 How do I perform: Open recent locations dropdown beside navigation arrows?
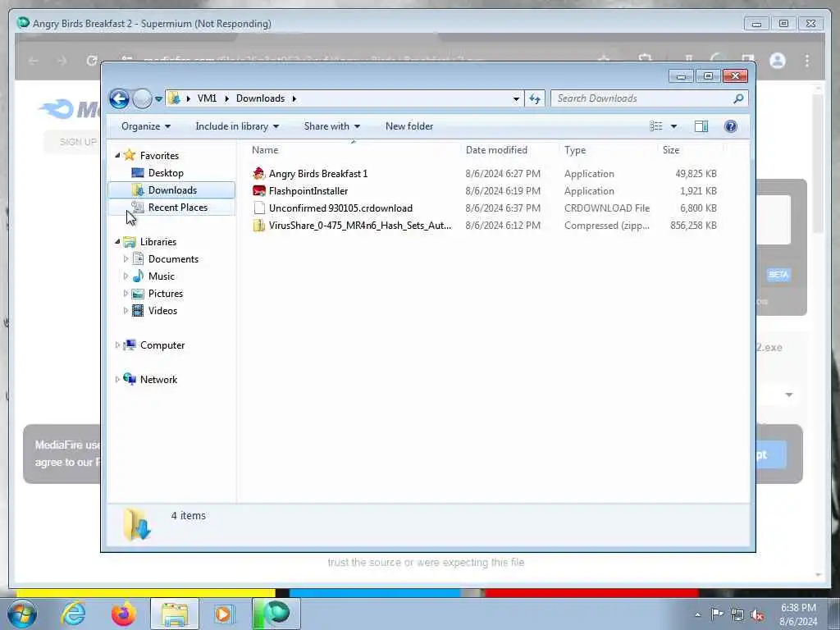click(x=158, y=99)
